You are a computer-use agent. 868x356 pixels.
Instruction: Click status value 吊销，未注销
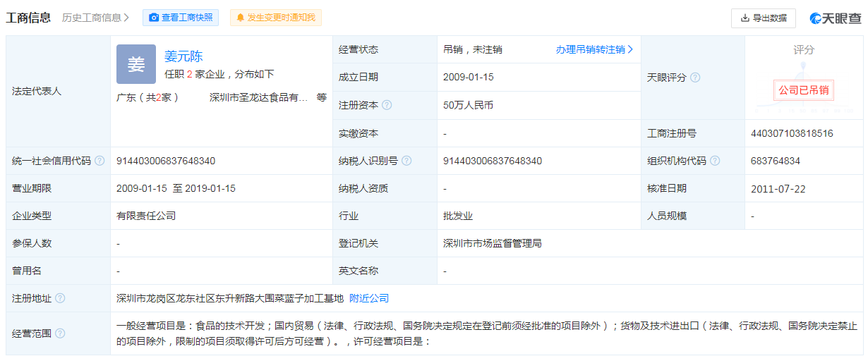point(473,49)
